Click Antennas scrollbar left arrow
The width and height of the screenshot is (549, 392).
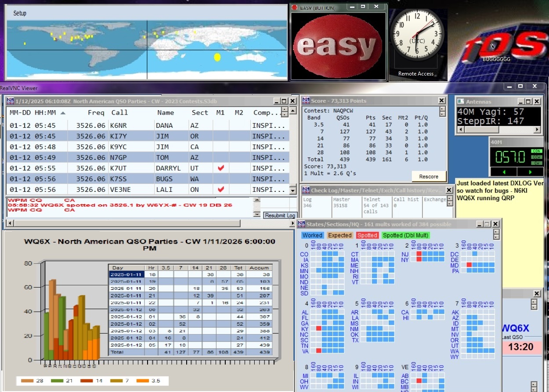pyautogui.click(x=460, y=130)
